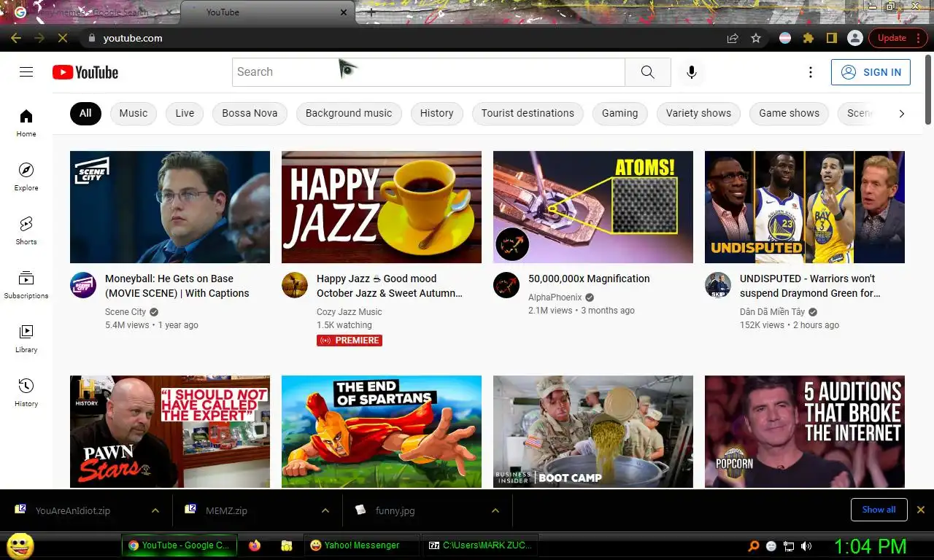Viewport: 934px width, 560px height.
Task: Select the Game shows filter chip
Action: tap(789, 113)
